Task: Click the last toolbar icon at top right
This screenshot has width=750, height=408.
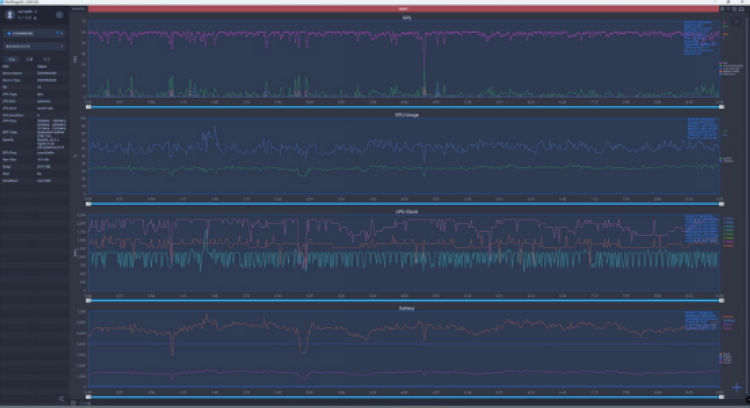Action: pyautogui.click(x=741, y=9)
